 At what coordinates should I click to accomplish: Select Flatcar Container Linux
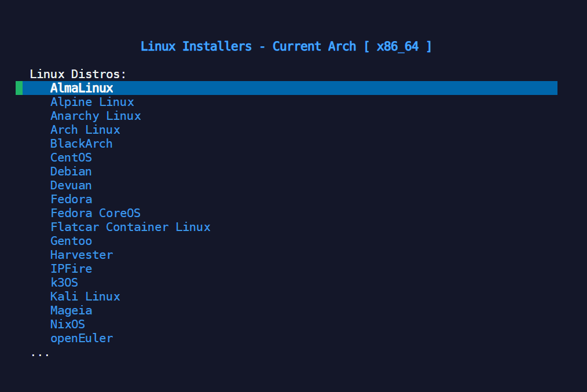click(x=130, y=227)
